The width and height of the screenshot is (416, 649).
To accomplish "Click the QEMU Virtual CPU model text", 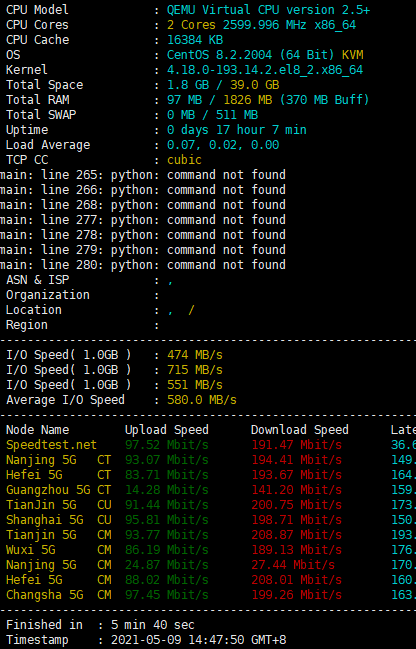I will point(268,10).
